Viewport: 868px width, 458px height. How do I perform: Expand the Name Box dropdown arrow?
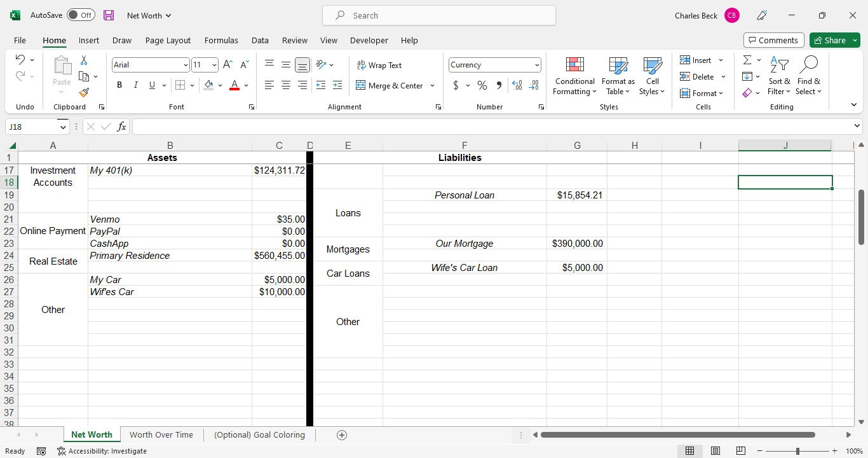62,127
